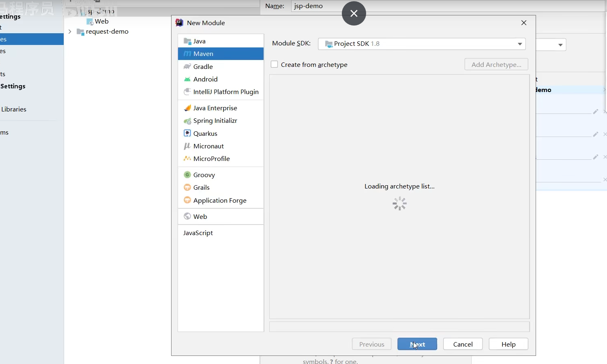Click the Previous button

[x=371, y=344]
